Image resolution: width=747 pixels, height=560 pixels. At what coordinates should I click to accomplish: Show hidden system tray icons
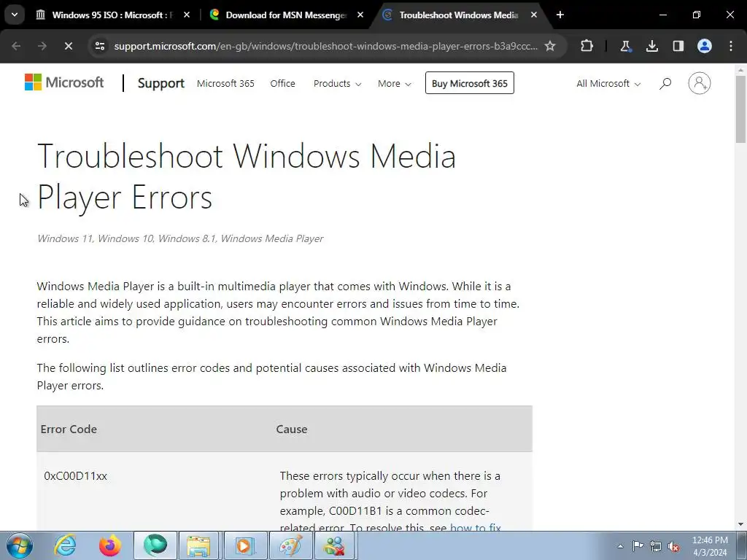click(x=620, y=546)
